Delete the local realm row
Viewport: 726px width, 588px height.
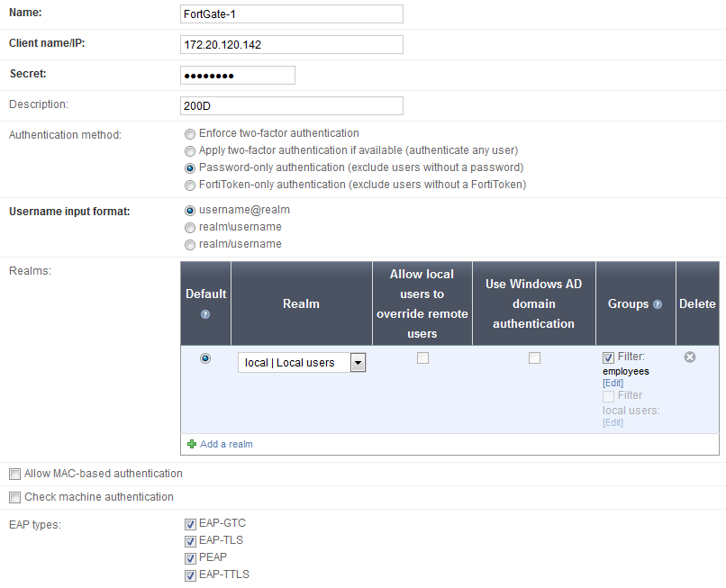690,357
